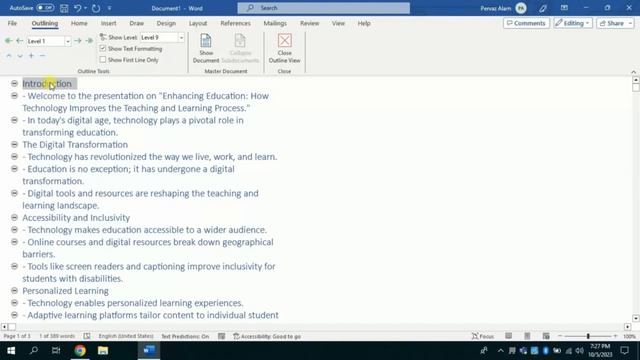Move outline item up
The height and width of the screenshot is (360, 640).
(x=9, y=56)
